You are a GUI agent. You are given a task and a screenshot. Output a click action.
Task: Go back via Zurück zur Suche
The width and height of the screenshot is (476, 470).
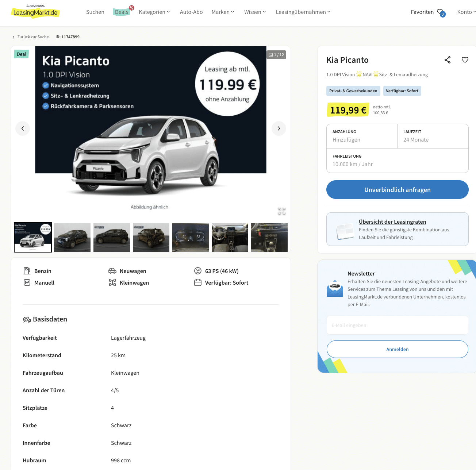(31, 37)
